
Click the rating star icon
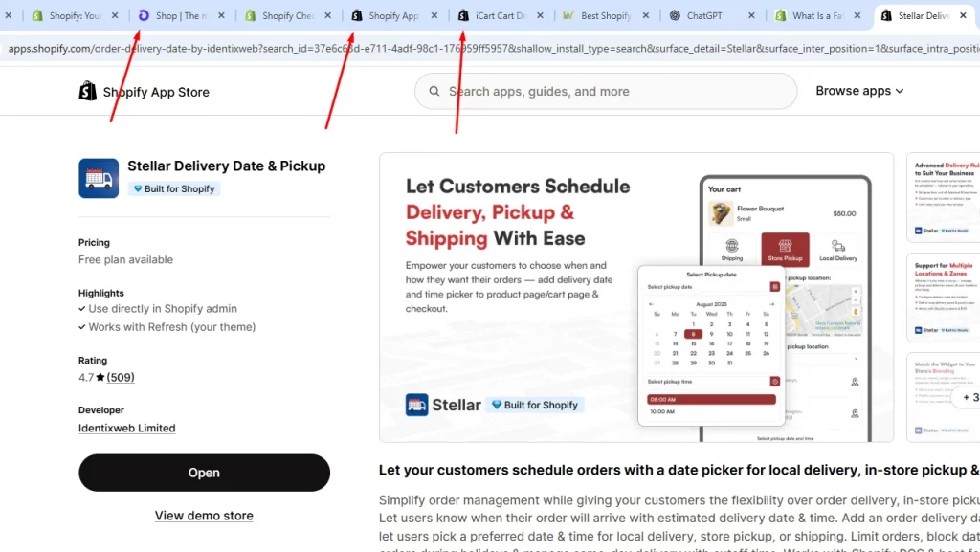[x=100, y=377]
